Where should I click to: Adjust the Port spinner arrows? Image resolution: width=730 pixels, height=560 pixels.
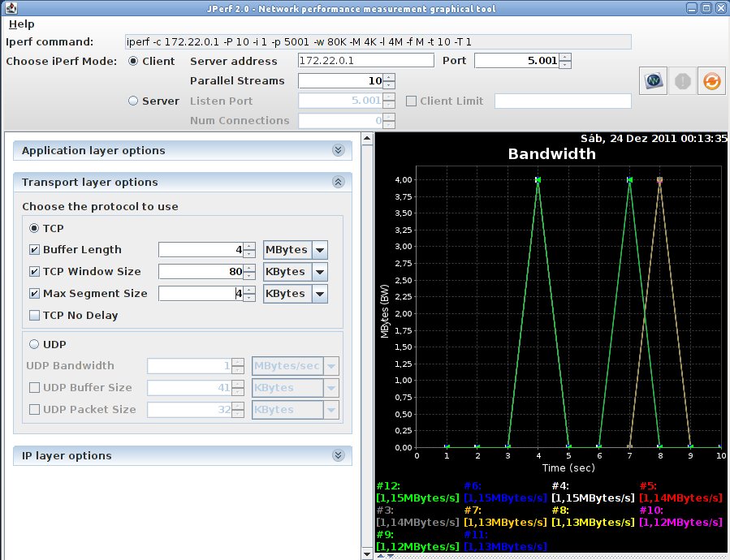[x=564, y=61]
